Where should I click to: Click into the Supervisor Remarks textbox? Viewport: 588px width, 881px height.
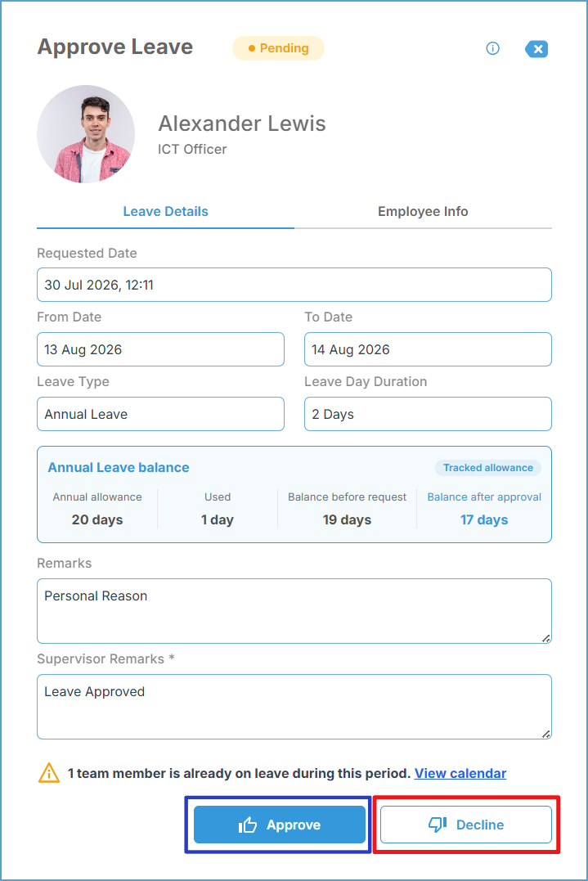(x=294, y=707)
